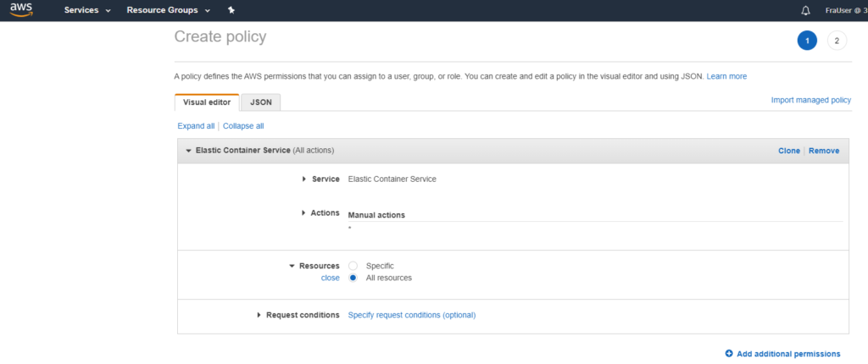Open the FraUser account menu
The height and width of the screenshot is (364, 868).
click(845, 10)
